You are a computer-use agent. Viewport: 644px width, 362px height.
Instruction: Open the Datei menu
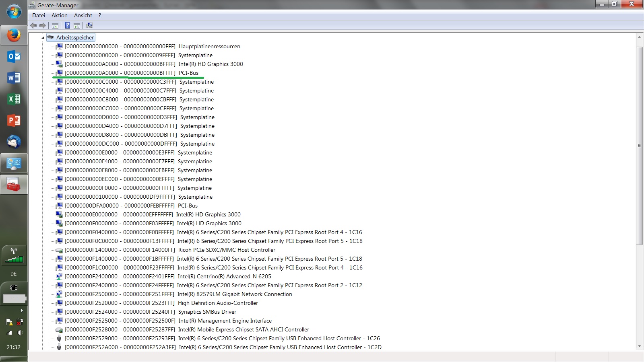tap(39, 15)
